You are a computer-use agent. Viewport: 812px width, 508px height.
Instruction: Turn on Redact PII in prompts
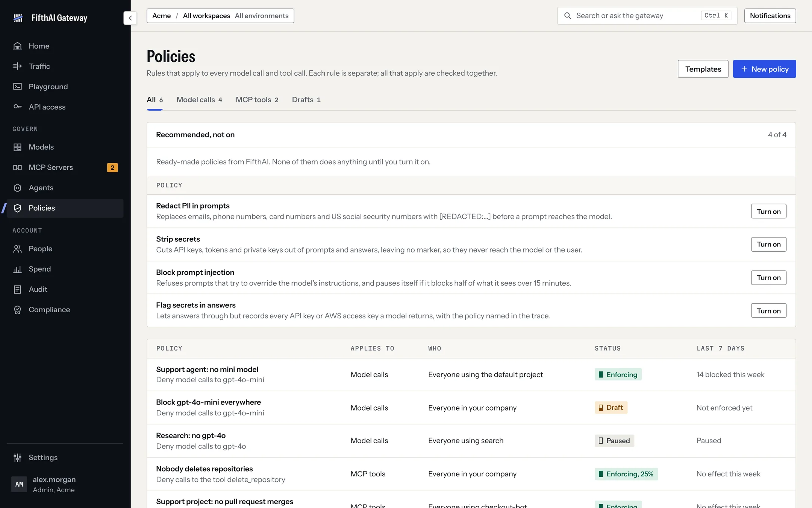coord(768,211)
